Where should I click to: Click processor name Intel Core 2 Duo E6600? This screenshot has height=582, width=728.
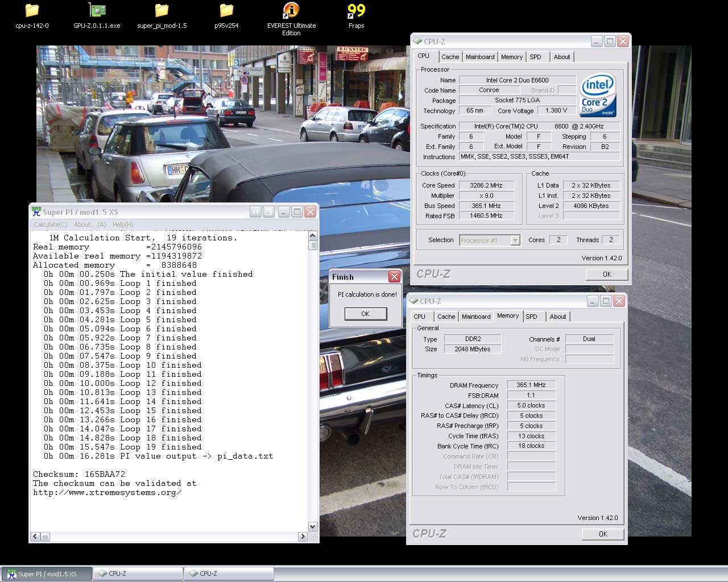(517, 80)
